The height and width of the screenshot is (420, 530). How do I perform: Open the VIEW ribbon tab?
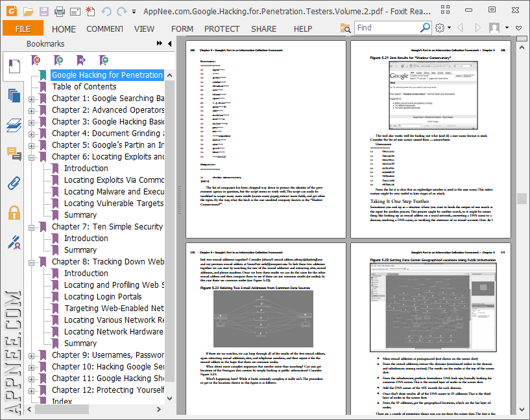(144, 29)
